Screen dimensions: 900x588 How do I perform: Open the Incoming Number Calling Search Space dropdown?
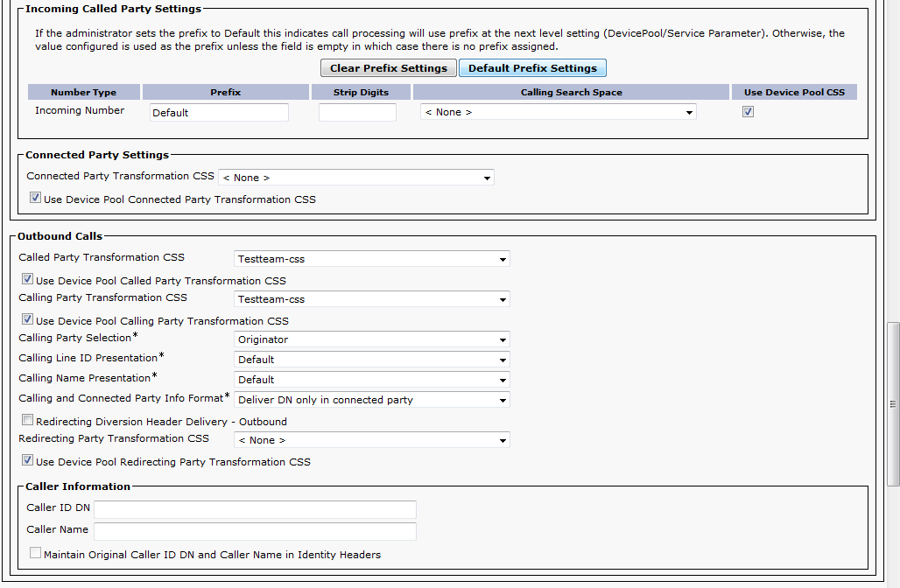pyautogui.click(x=559, y=113)
